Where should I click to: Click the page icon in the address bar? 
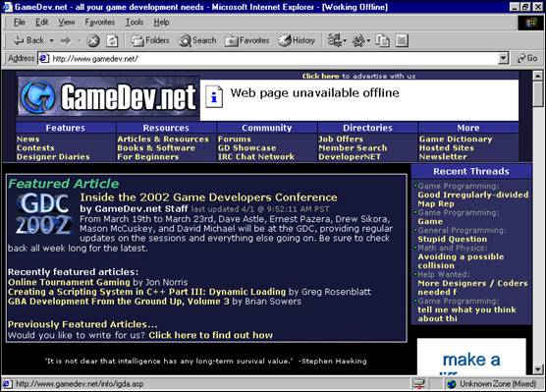pos(43,58)
